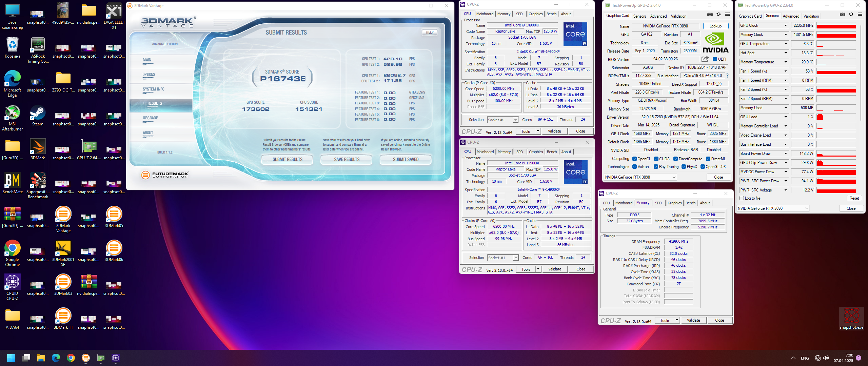The height and width of the screenshot is (366, 868).
Task: Open Tools dropdown arrow in top CPU-Z
Action: pos(538,131)
